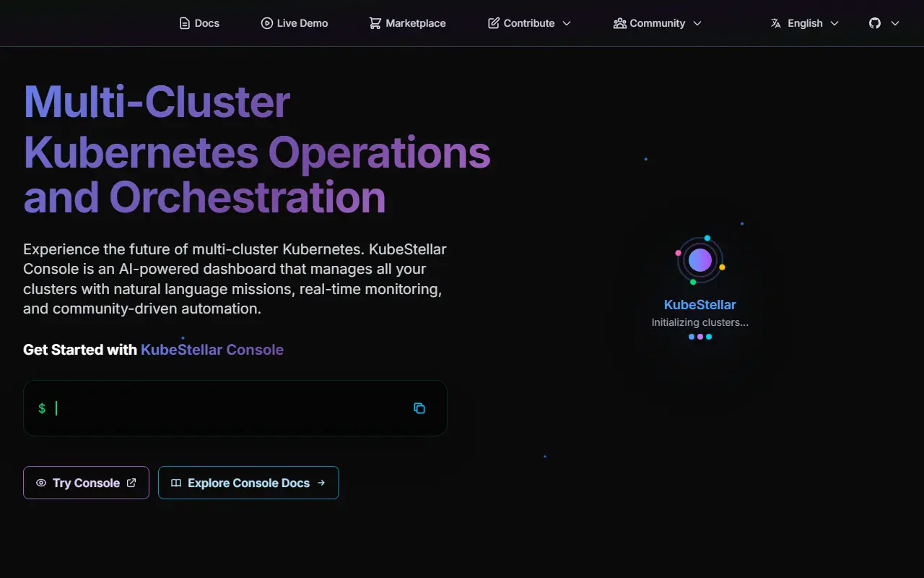The width and height of the screenshot is (924, 578).
Task: Click the translate language icon
Action: pos(776,23)
